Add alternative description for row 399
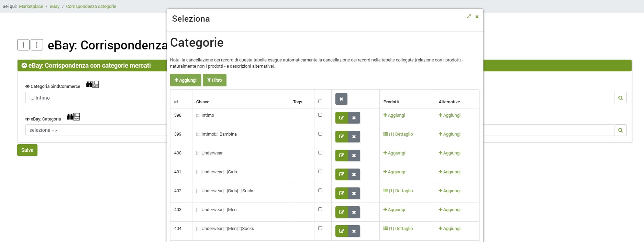Screen dimensions: 644x242 449,134
